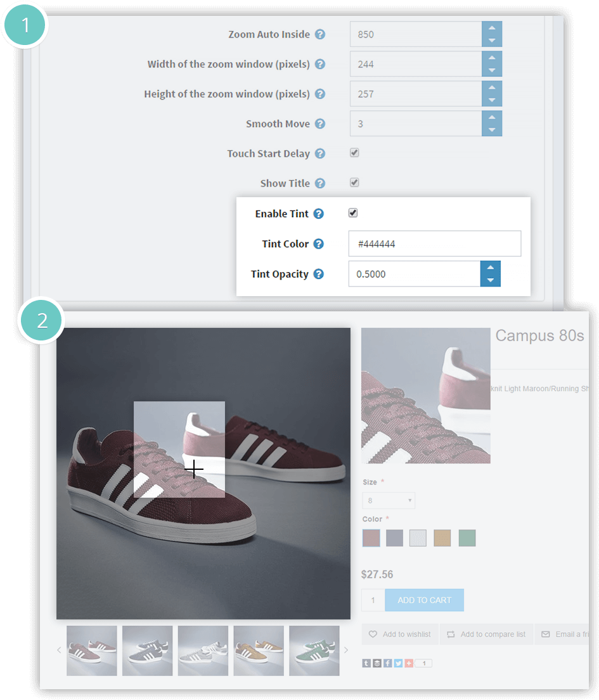Click the ADD TO CART button
Viewport: 599px width, 700px height.
(424, 600)
